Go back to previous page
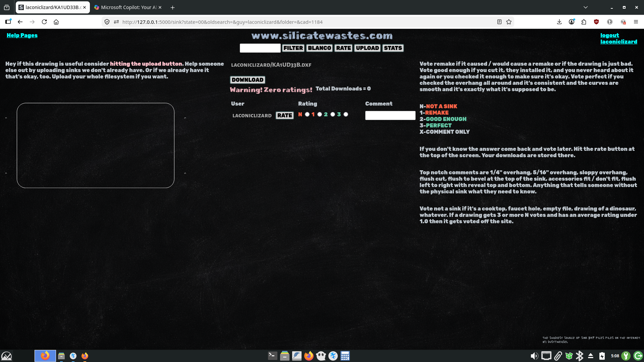 click(x=20, y=22)
